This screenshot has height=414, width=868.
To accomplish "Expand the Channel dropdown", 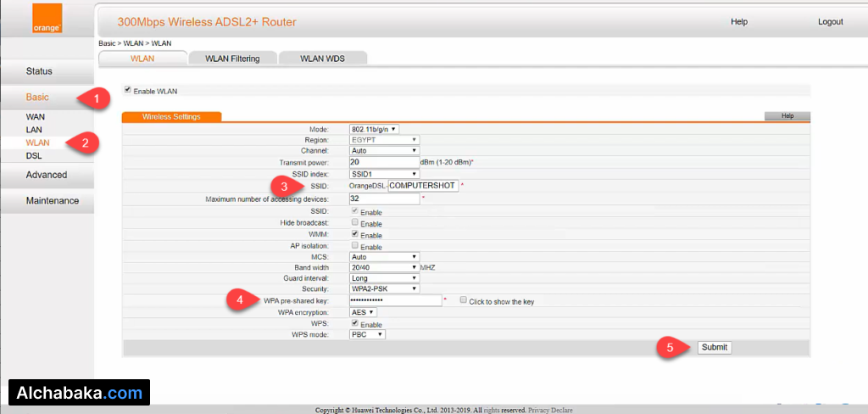I will pyautogui.click(x=384, y=151).
